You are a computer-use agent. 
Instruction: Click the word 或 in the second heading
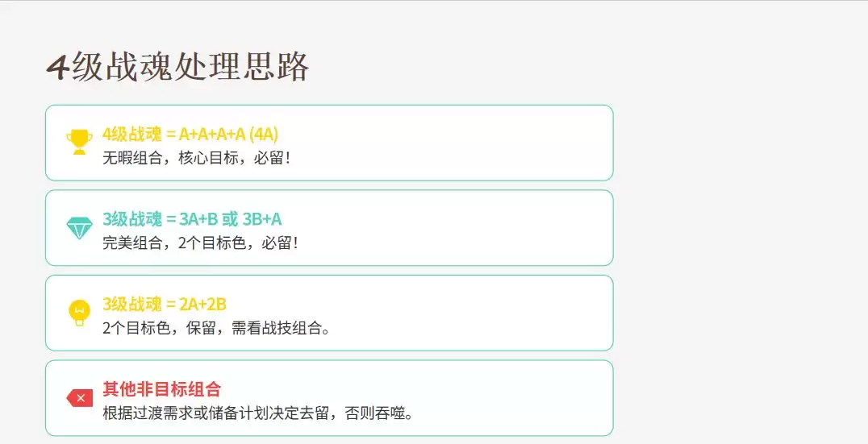tap(229, 219)
